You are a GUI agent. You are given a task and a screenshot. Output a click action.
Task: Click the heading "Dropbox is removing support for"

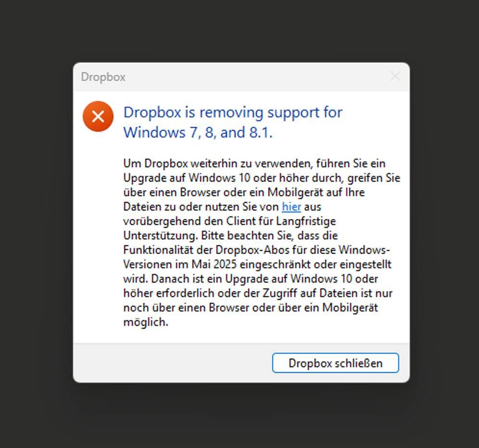pos(233,112)
